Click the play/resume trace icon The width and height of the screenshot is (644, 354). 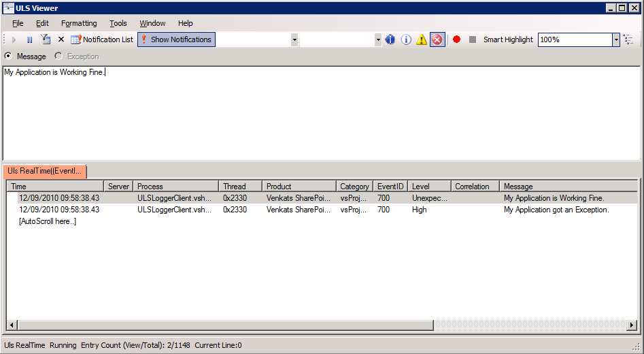[14, 40]
